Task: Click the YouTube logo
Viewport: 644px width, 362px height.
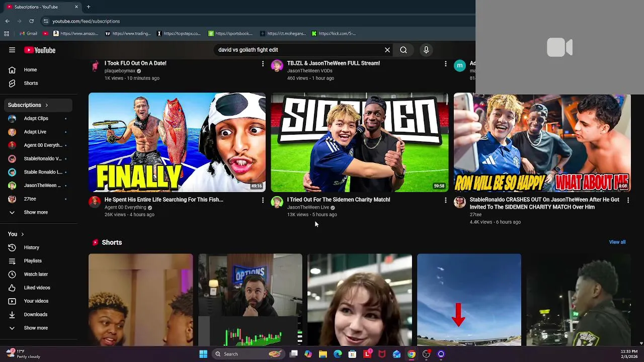Action: coord(40,50)
